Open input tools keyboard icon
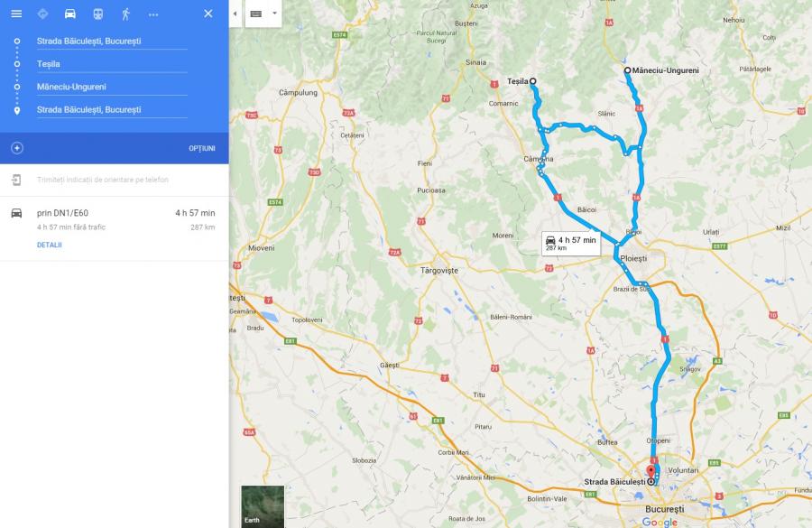The height and width of the screenshot is (528, 812). tap(256, 14)
